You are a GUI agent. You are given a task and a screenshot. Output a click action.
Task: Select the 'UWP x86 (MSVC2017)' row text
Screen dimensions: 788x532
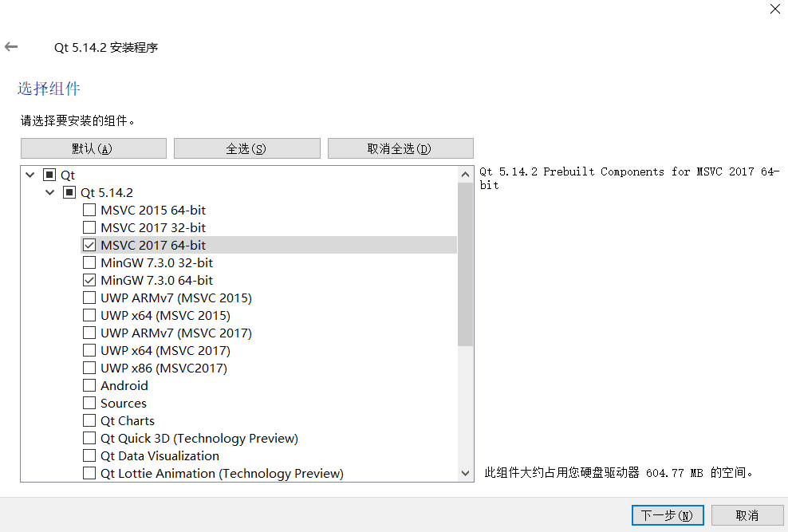[x=164, y=368]
